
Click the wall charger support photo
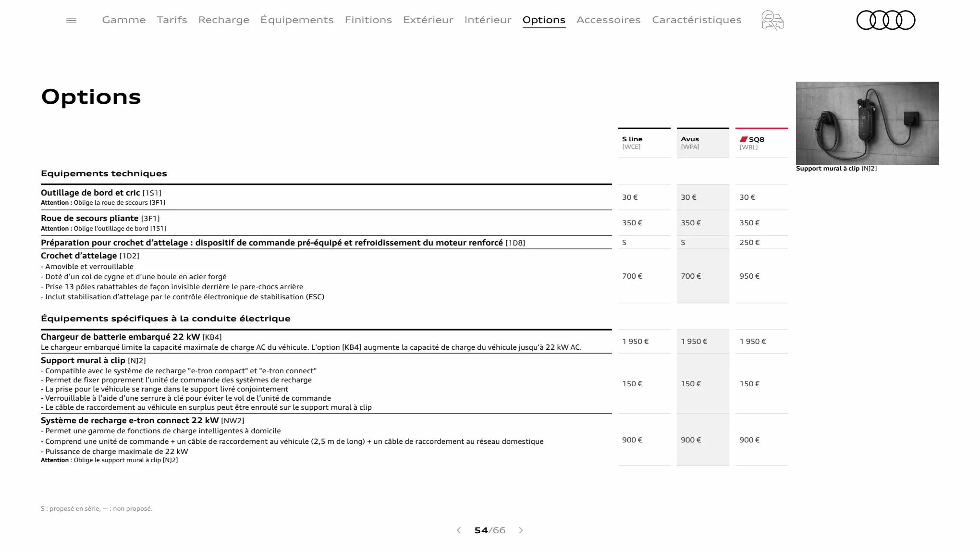[868, 123]
